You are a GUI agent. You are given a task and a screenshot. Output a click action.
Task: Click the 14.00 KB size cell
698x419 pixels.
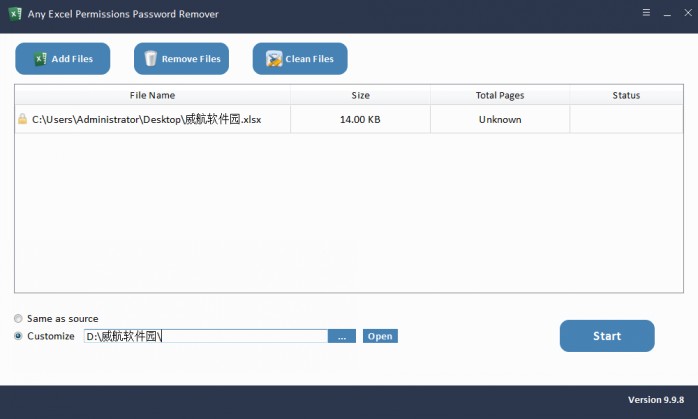[x=360, y=120]
